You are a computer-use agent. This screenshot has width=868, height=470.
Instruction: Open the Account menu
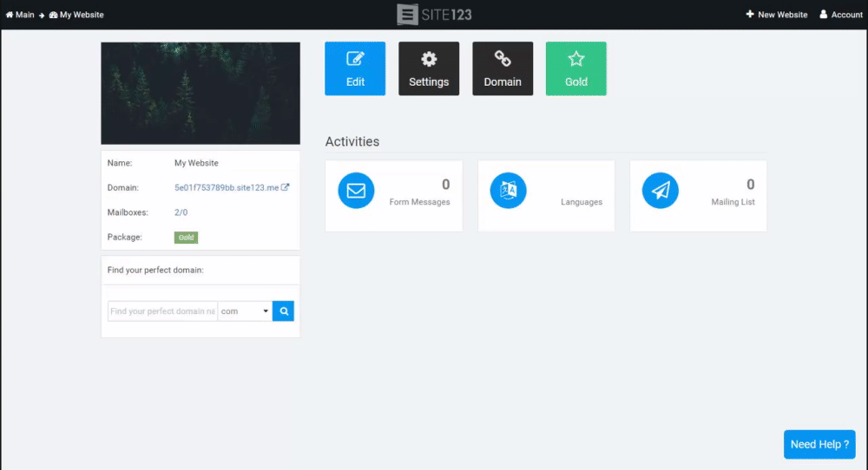[x=841, y=15]
